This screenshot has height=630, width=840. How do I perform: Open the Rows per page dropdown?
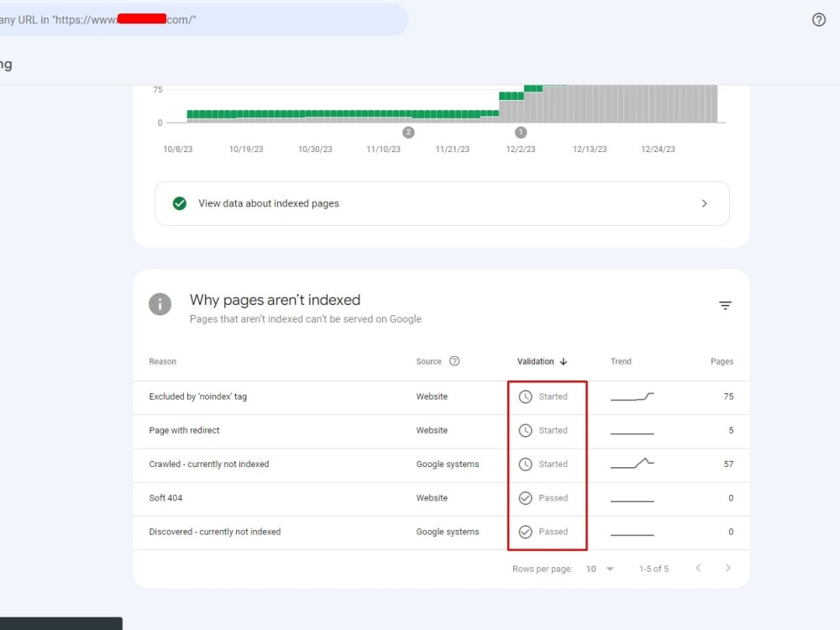click(601, 569)
